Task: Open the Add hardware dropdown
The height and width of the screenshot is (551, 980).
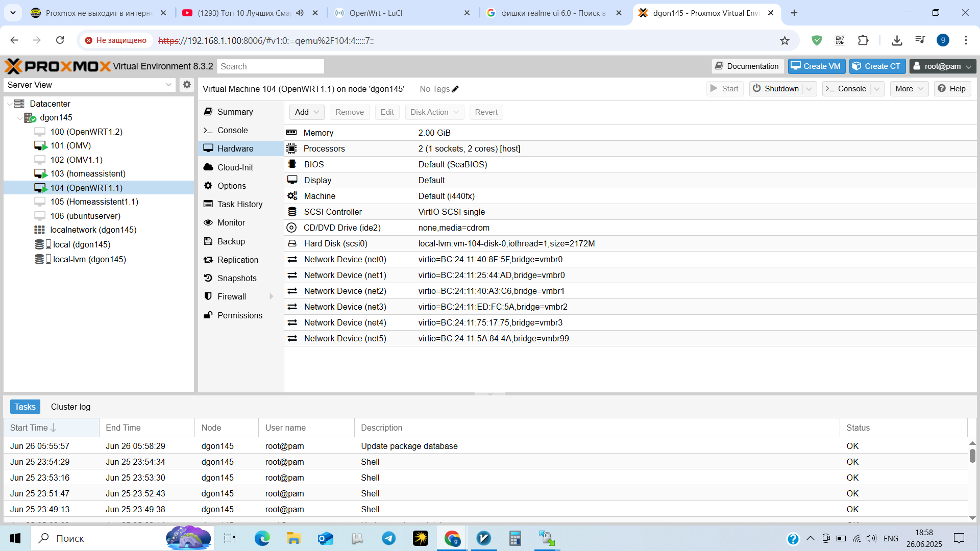Action: pos(307,112)
